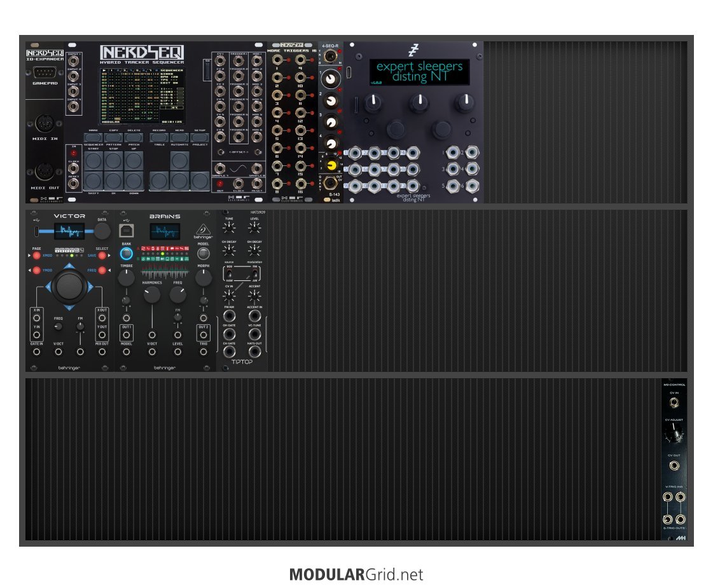Click the USB-B port on Brains
713x588 pixels.
127,231
